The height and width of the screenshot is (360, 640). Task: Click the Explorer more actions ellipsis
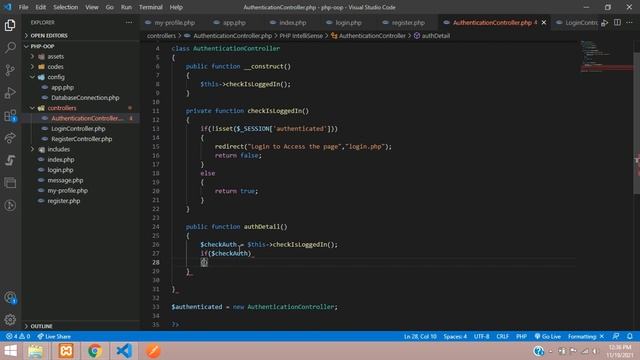click(129, 22)
